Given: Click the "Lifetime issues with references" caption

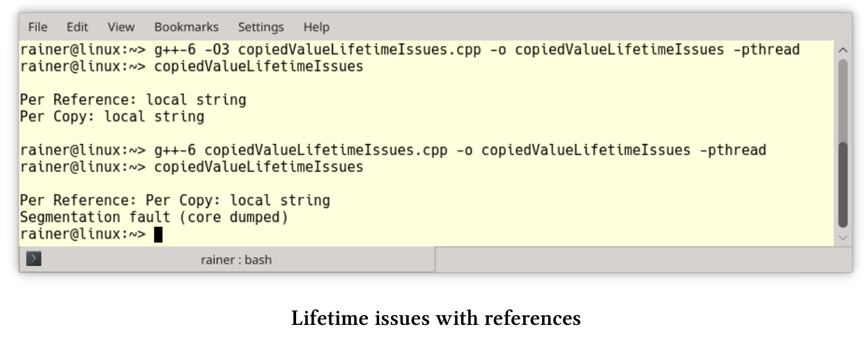Looking at the screenshot, I should (435, 319).
